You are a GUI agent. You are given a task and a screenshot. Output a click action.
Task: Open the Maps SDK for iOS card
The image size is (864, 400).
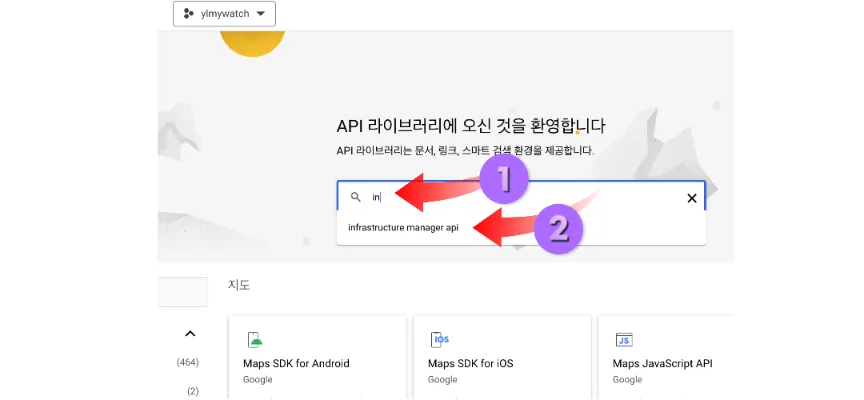click(502, 358)
